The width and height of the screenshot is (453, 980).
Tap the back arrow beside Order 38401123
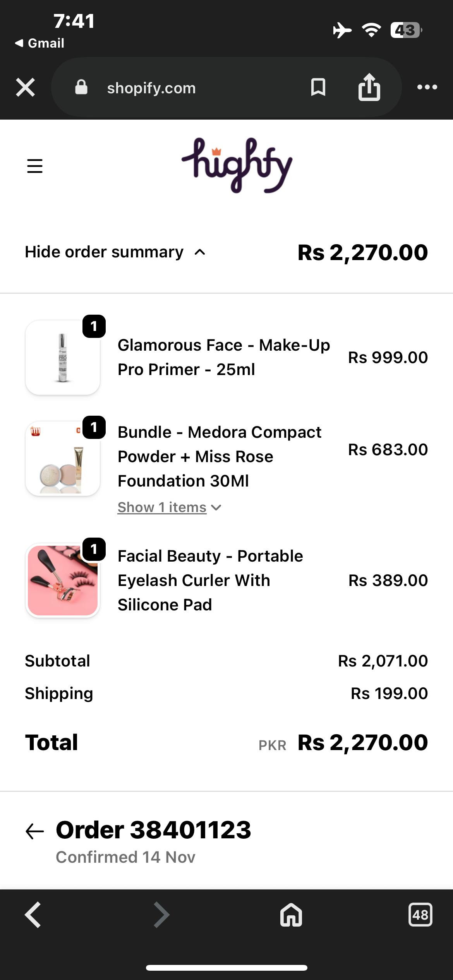coord(35,831)
